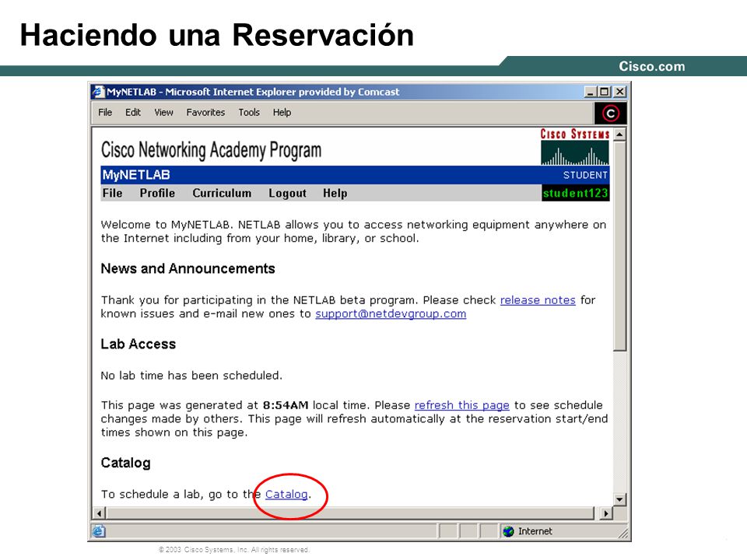The height and width of the screenshot is (560, 747).
Task: Click the horizontal scrollbar thumb
Action: pyautogui.click(x=349, y=513)
